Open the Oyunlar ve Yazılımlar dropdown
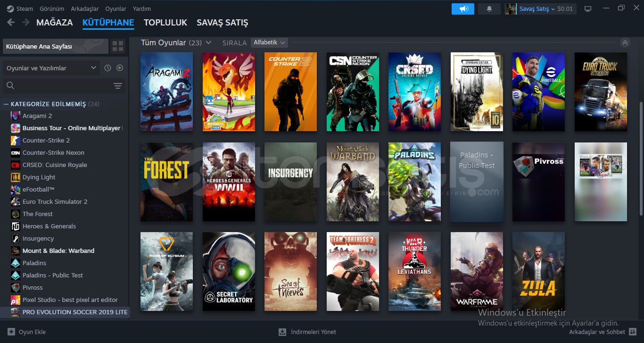 (x=51, y=68)
